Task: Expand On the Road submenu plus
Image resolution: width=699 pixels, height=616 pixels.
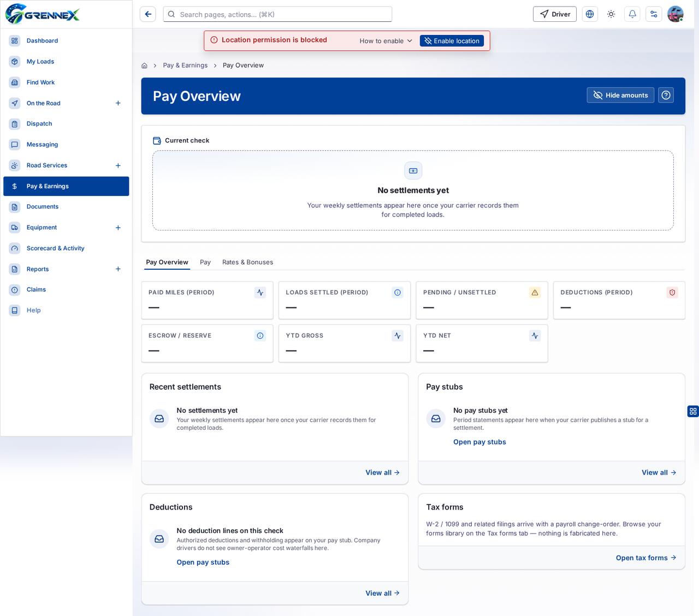Action: (x=118, y=103)
